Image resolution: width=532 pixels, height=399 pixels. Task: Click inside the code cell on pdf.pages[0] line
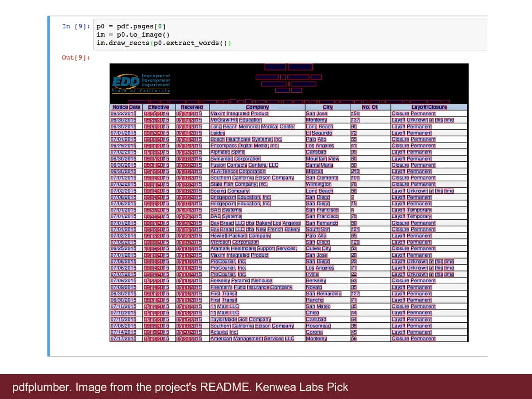(x=131, y=27)
